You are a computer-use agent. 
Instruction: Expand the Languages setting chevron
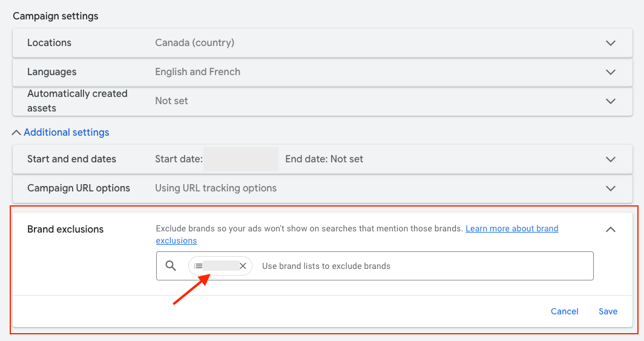point(611,72)
